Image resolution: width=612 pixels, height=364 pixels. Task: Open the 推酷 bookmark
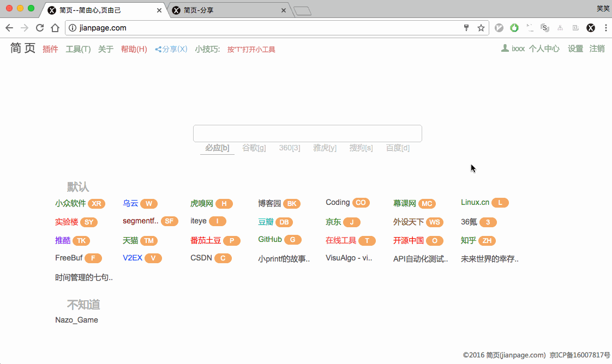point(63,240)
